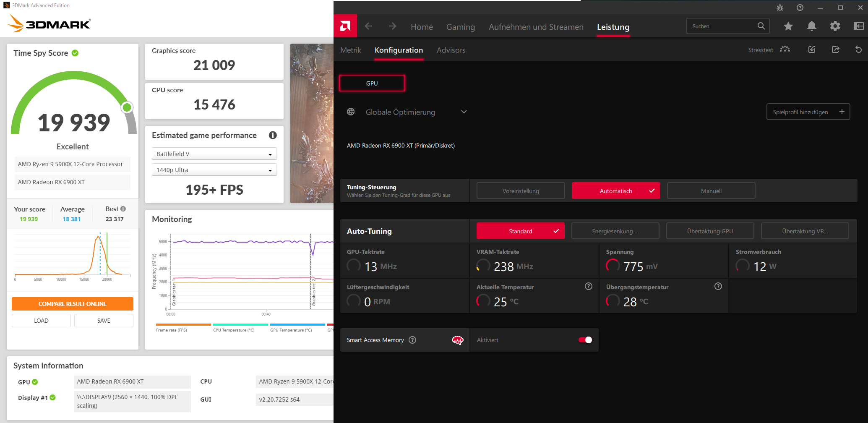Click the plus icon in Spielprofil hinzufügen
This screenshot has width=868, height=423.
pos(842,112)
